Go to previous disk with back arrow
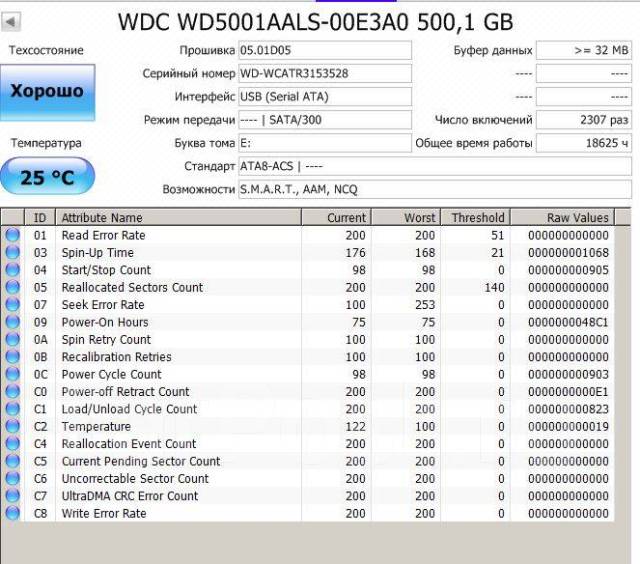This screenshot has height=564, width=640. (x=11, y=21)
